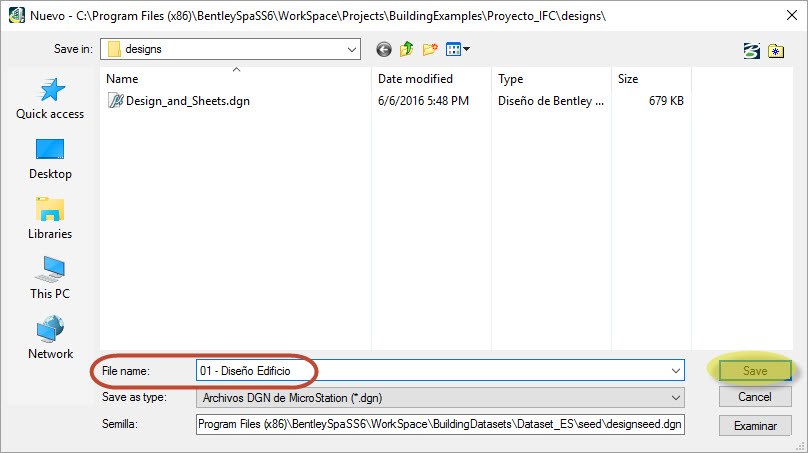This screenshot has height=453, width=808.
Task: Open the View menu icon
Action: click(x=458, y=49)
